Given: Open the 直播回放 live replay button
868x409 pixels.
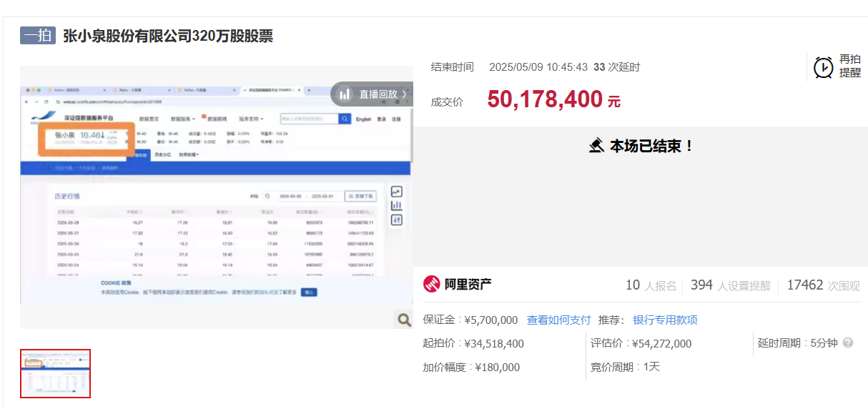Looking at the screenshot, I should pyautogui.click(x=372, y=94).
